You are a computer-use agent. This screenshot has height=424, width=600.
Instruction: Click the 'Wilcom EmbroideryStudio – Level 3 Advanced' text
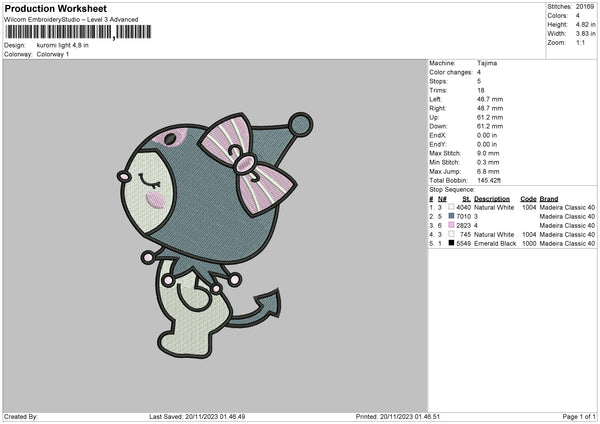point(71,20)
